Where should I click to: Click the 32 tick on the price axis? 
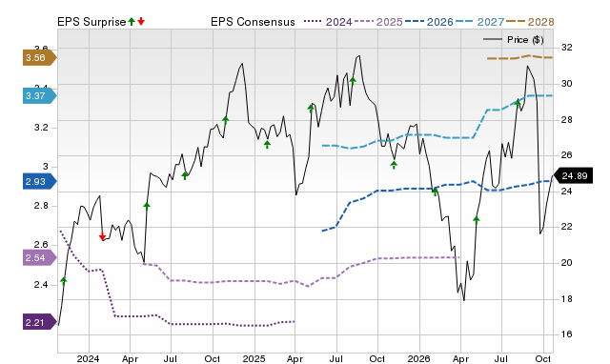tap(566, 48)
